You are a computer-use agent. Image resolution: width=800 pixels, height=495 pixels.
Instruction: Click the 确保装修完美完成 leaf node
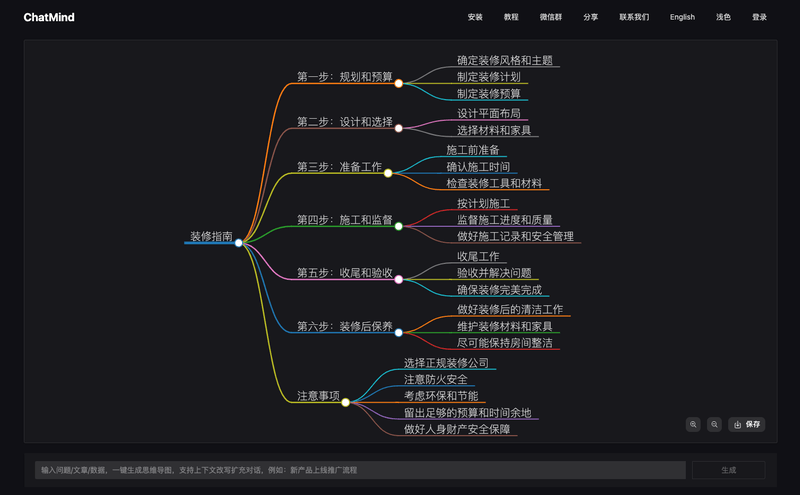[x=499, y=289]
